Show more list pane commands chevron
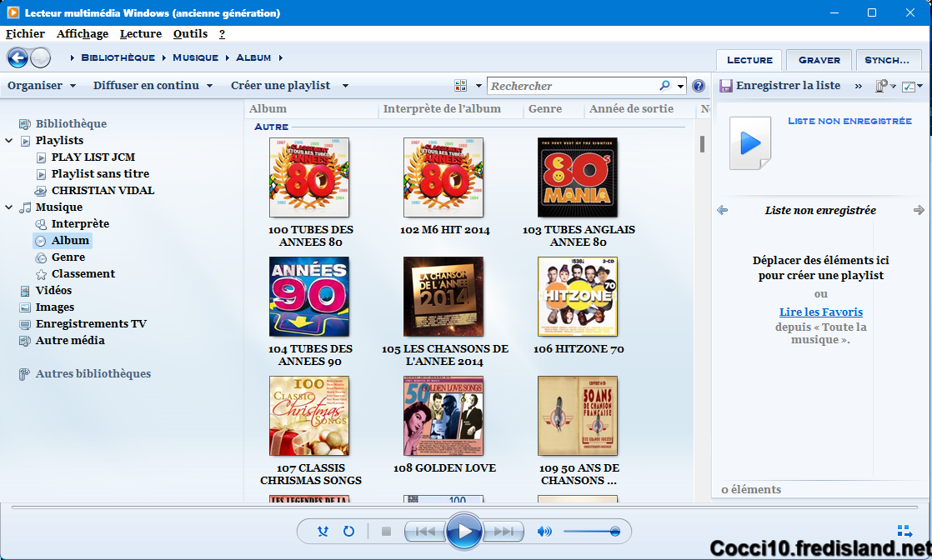 point(859,86)
